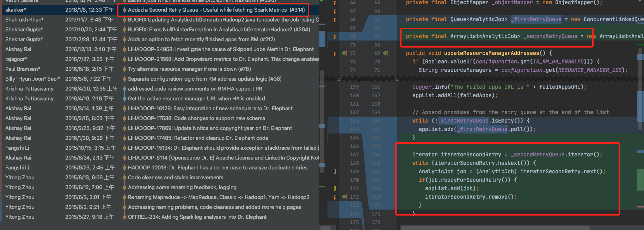Click right gutter line number 164

click(376, 155)
